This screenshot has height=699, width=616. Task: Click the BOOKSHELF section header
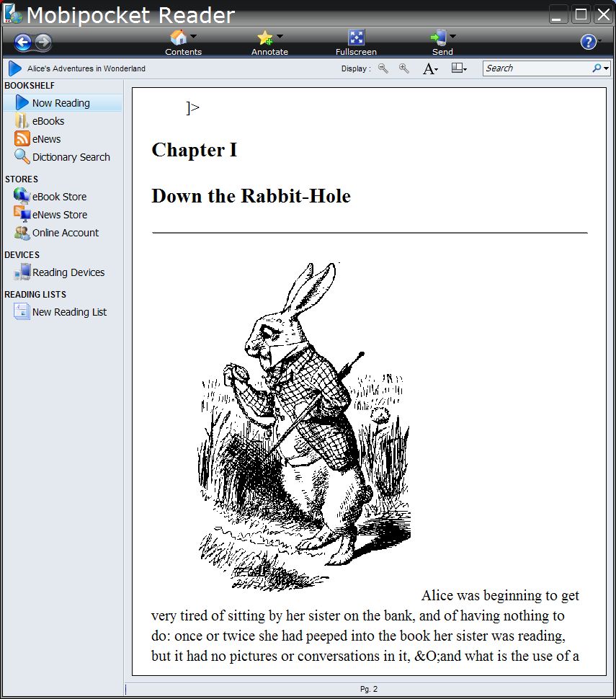[30, 86]
